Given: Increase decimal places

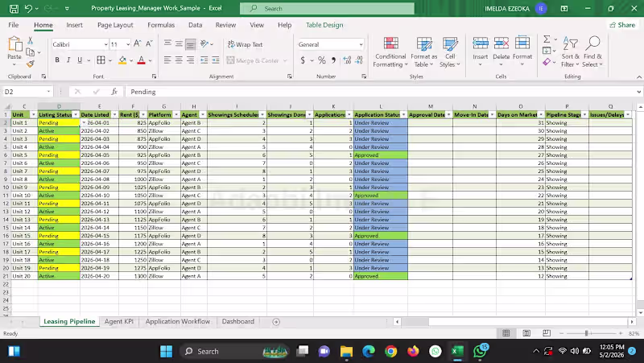Looking at the screenshot, I should (x=347, y=60).
